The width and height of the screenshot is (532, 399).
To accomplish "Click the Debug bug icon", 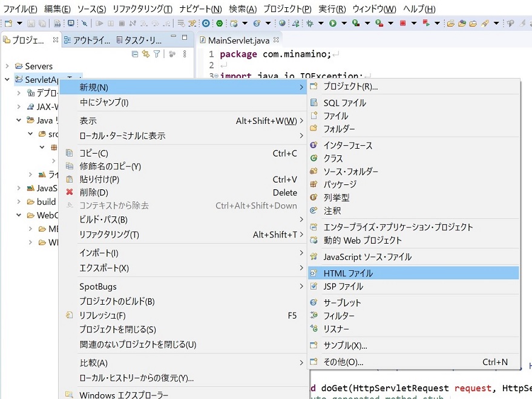I will (x=309, y=23).
